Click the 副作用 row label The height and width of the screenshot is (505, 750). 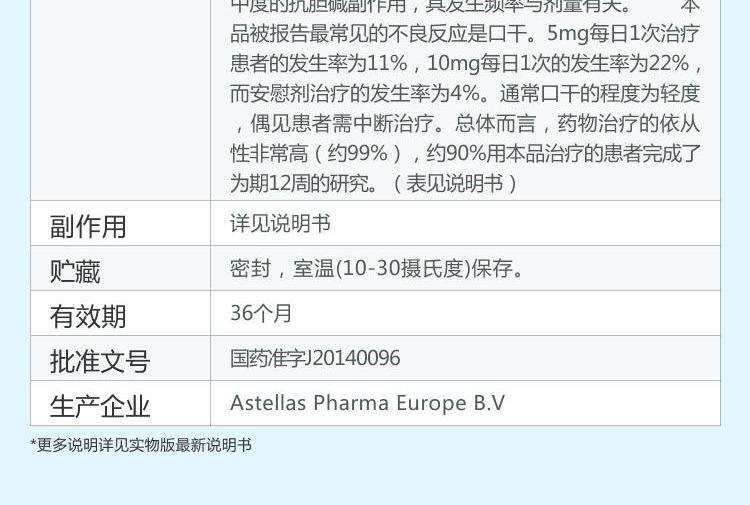[x=88, y=226]
